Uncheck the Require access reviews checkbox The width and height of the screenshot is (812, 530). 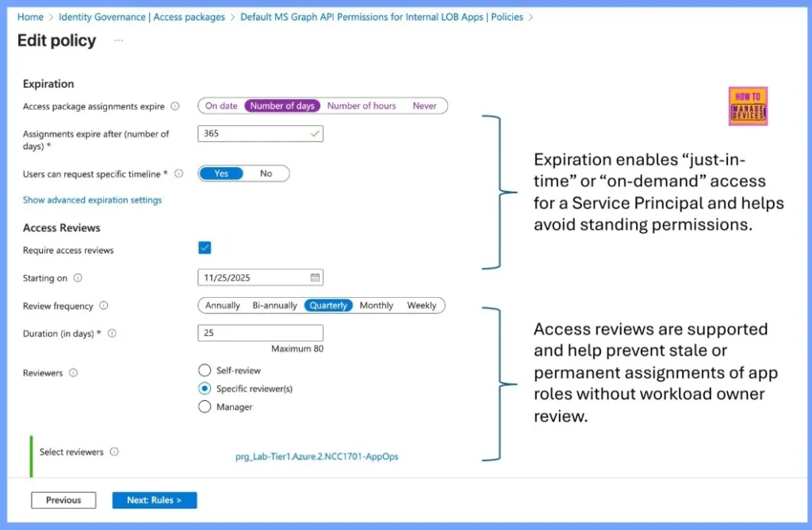pyautogui.click(x=205, y=248)
